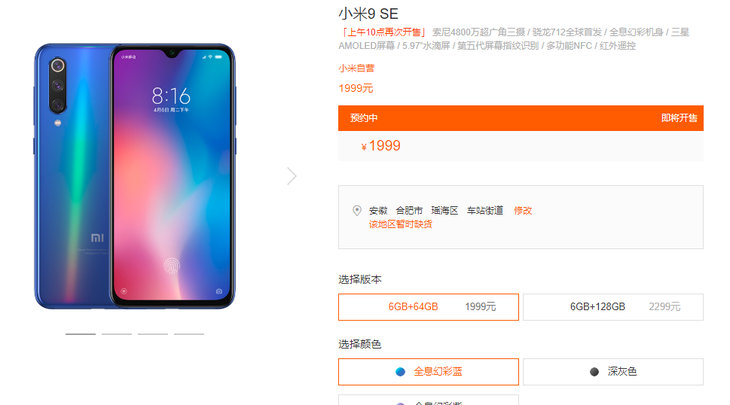
Task: Choose the 6GB+64GB 1999元 version
Action: (428, 307)
